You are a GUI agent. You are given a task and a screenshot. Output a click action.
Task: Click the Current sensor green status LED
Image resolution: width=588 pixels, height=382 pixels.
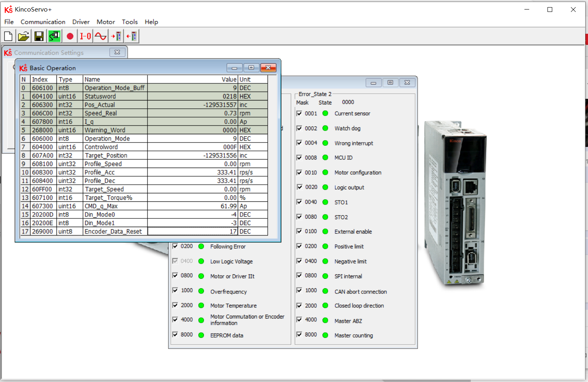[325, 114]
